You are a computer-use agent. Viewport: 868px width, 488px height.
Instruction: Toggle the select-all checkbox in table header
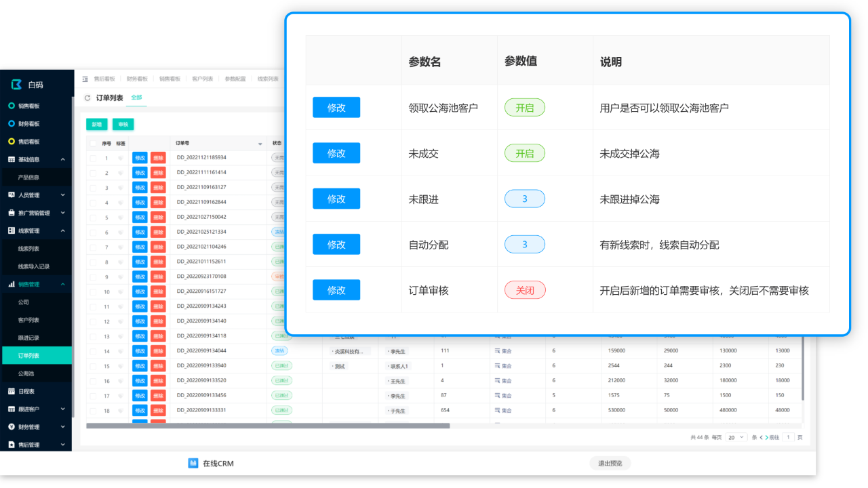[93, 144]
